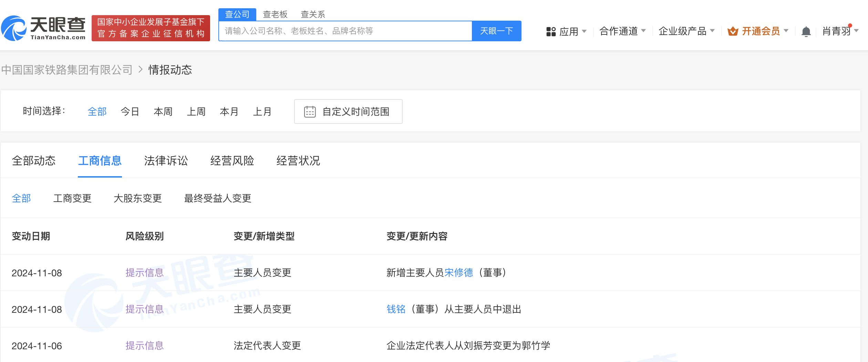
Task: Click the calendar icon for custom range
Action: click(310, 112)
